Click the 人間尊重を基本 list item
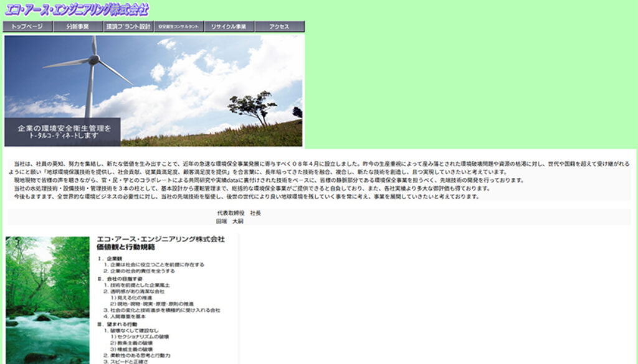The width and height of the screenshot is (638, 364). (128, 316)
